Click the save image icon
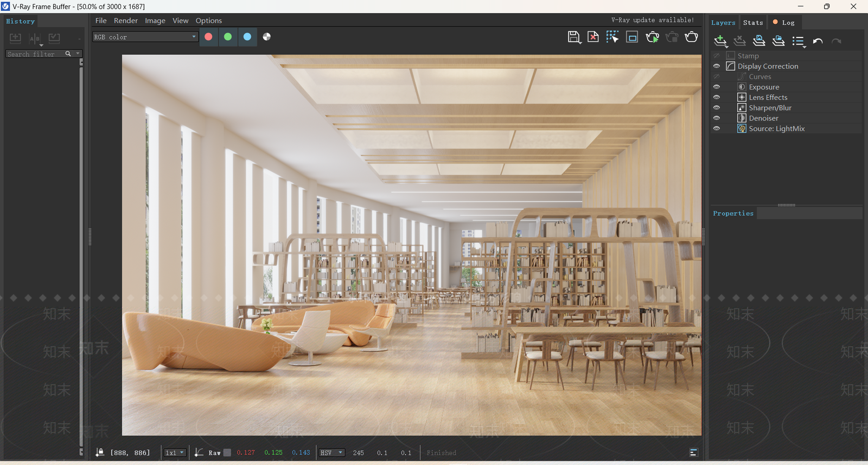This screenshot has width=868, height=465. coord(573,37)
